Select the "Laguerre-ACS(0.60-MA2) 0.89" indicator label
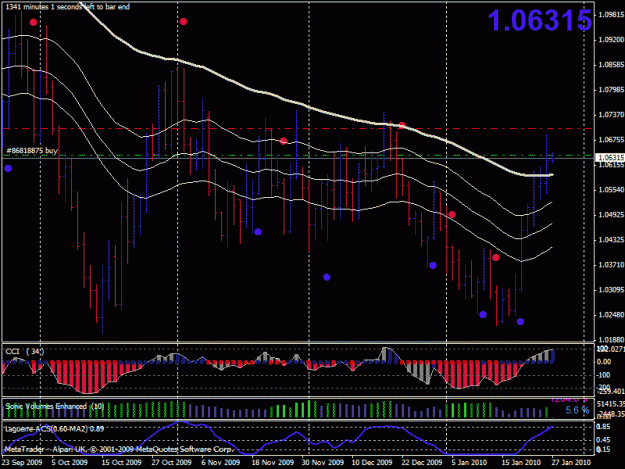Viewport: 625px width, 469px height. [54, 429]
